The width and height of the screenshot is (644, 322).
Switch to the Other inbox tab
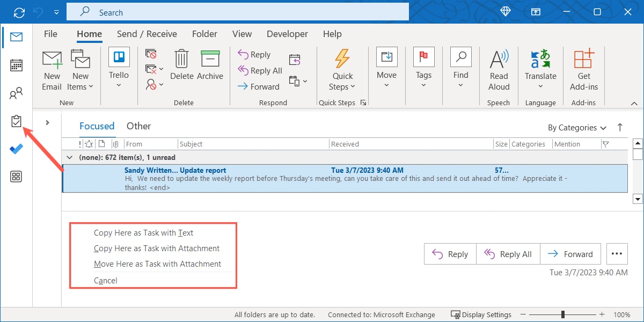click(138, 126)
